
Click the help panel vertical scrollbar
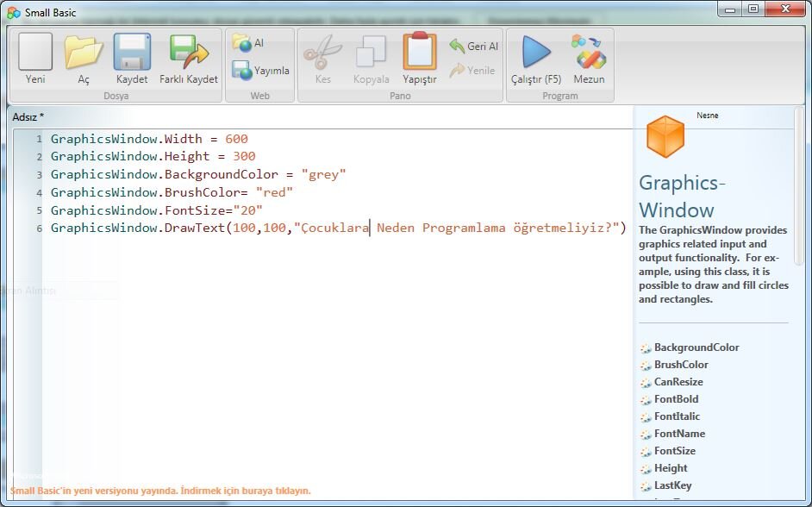pos(799,186)
